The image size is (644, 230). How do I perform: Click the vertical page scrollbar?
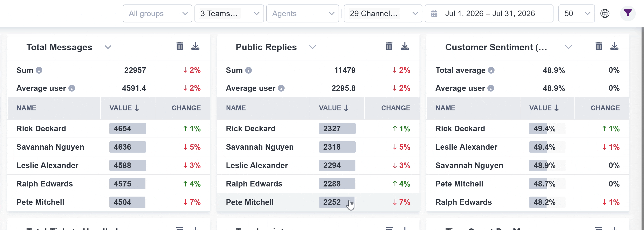coord(642,128)
